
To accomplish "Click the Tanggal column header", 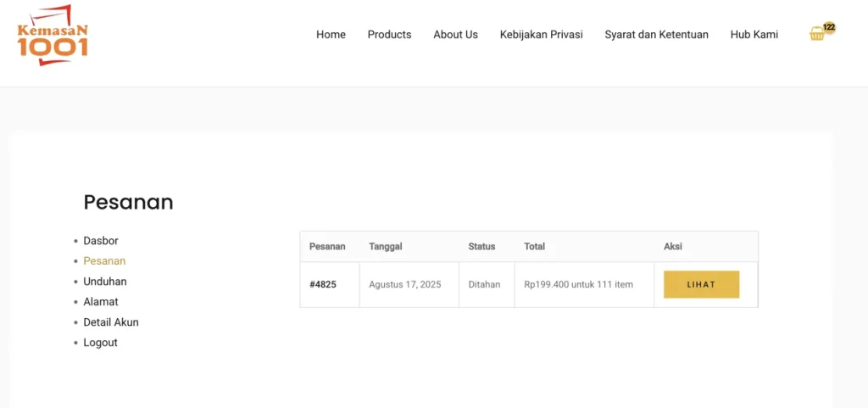I will point(386,246).
